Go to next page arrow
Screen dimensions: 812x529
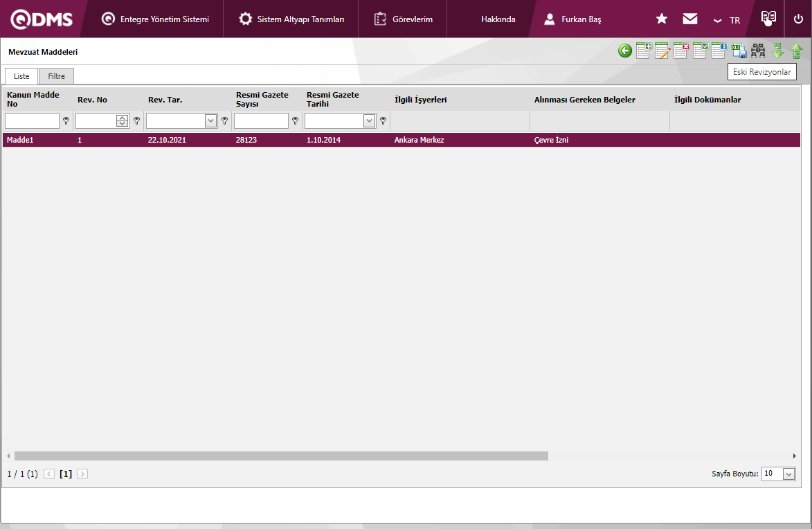click(82, 474)
